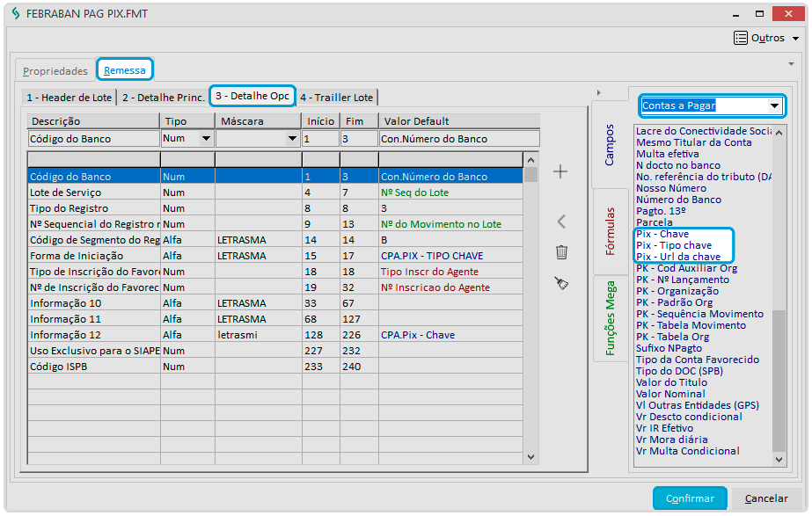Image resolution: width=812 pixels, height=516 pixels.
Task: Click the fields list scrollbar thumb
Action: point(779,381)
